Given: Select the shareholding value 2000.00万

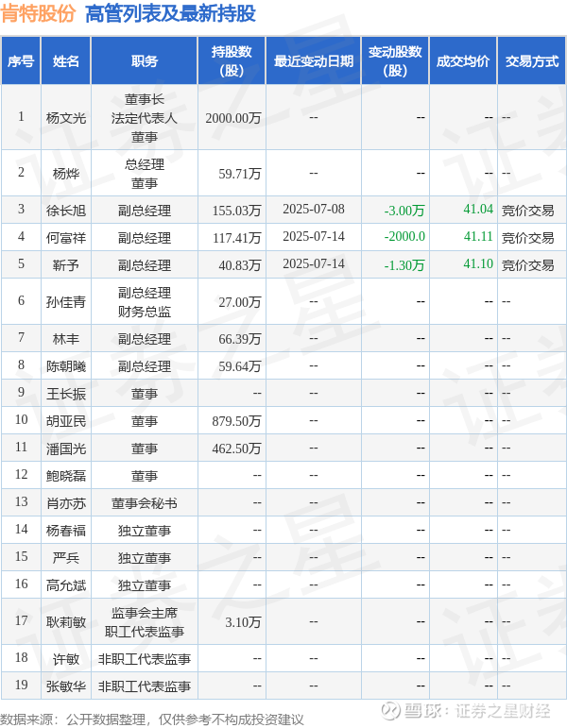Looking at the screenshot, I should pos(233,118).
